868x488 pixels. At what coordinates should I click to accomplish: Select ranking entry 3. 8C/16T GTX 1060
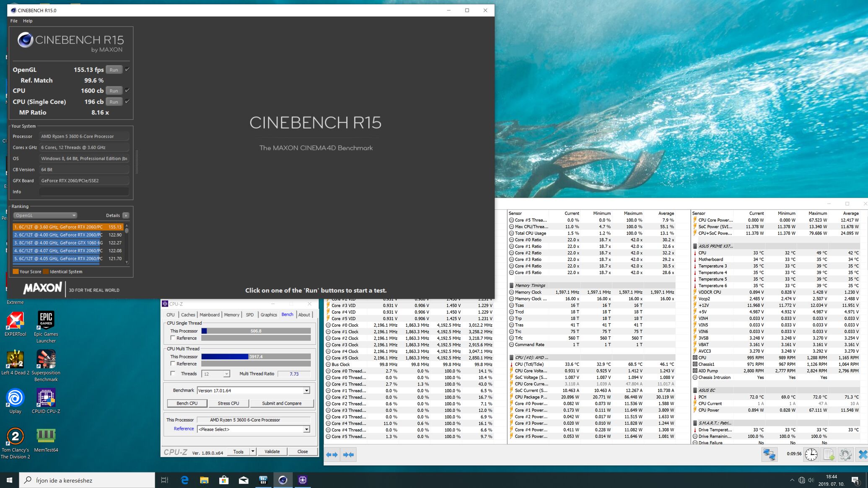click(68, 243)
